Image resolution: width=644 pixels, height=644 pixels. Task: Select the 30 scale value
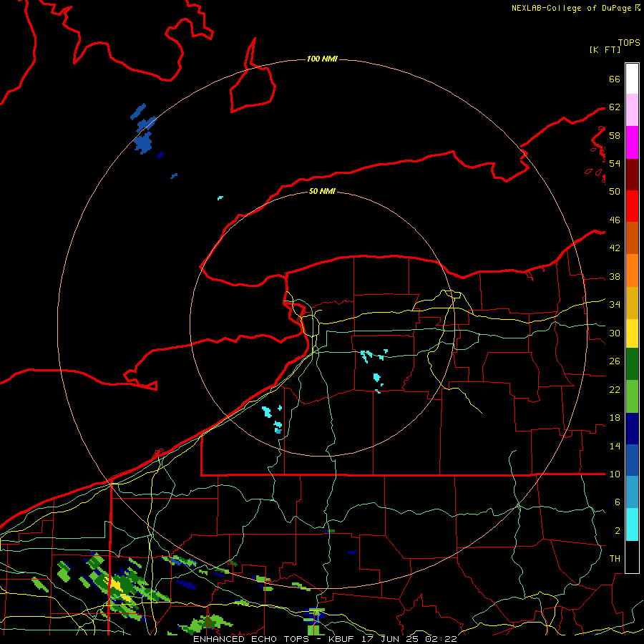tap(615, 333)
